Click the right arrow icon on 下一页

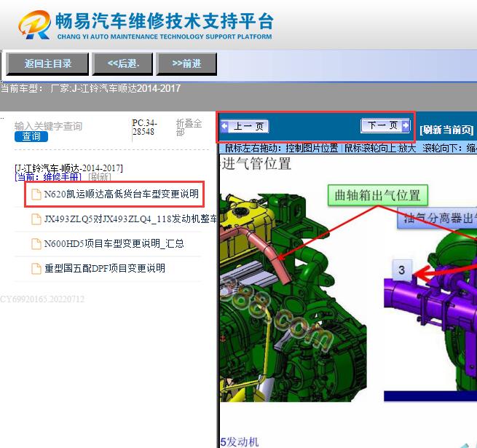pos(406,125)
